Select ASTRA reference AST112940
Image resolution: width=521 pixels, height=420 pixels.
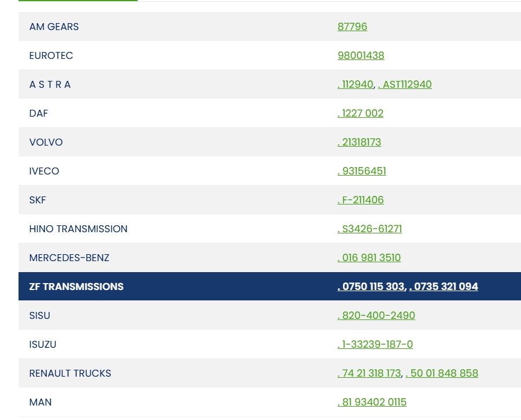point(405,84)
